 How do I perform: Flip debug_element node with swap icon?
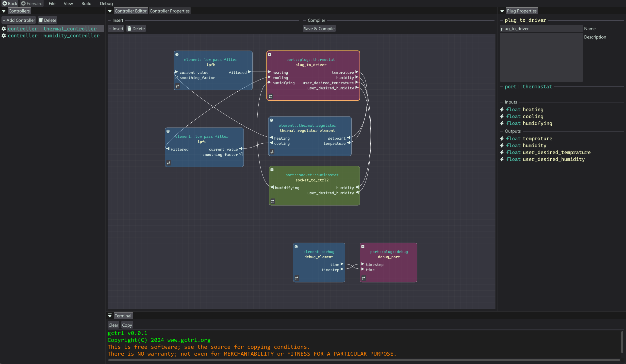(297, 278)
